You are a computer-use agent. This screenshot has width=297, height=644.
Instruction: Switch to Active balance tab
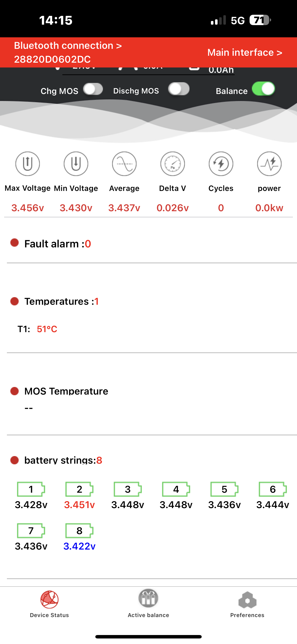[x=148, y=603]
